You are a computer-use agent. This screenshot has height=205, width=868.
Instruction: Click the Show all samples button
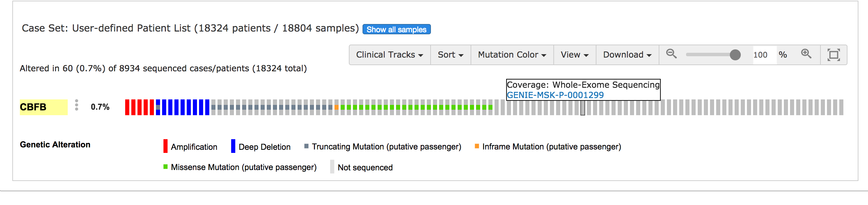coord(396,29)
